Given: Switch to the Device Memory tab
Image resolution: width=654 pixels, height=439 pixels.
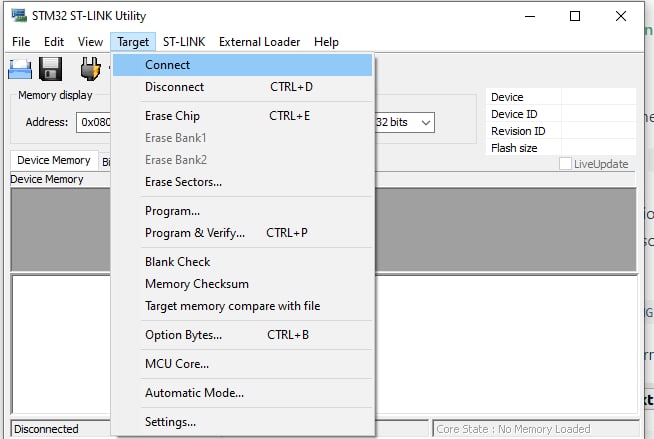Looking at the screenshot, I should coord(54,160).
